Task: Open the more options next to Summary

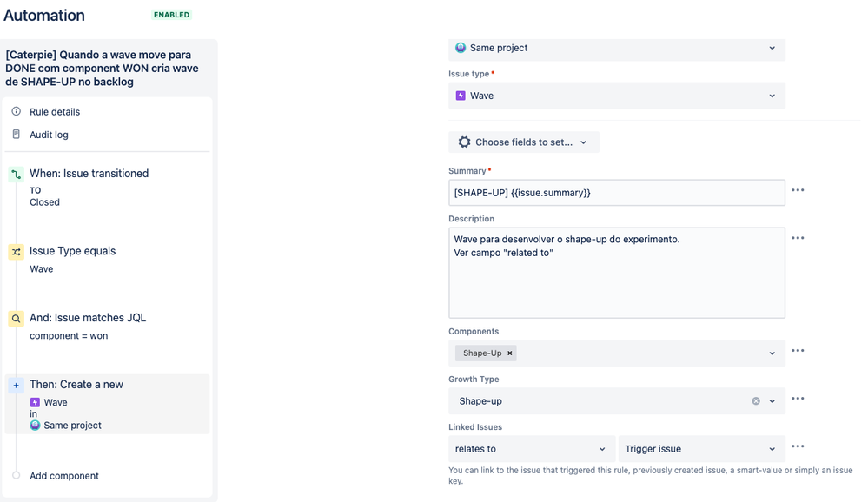Action: (x=798, y=190)
